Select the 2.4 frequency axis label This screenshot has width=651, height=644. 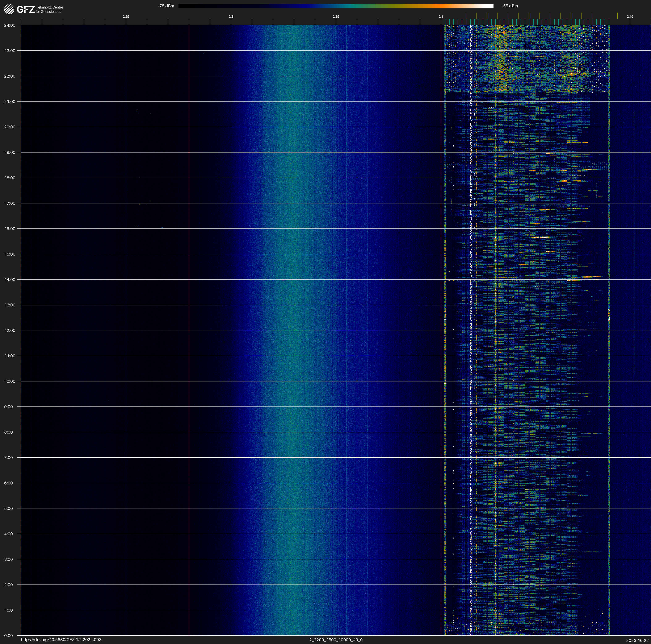pyautogui.click(x=441, y=17)
